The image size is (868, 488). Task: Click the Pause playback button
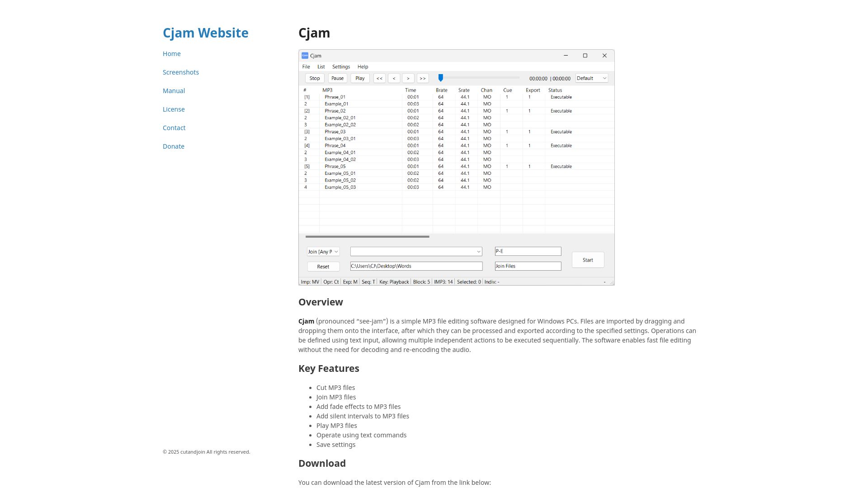point(338,78)
